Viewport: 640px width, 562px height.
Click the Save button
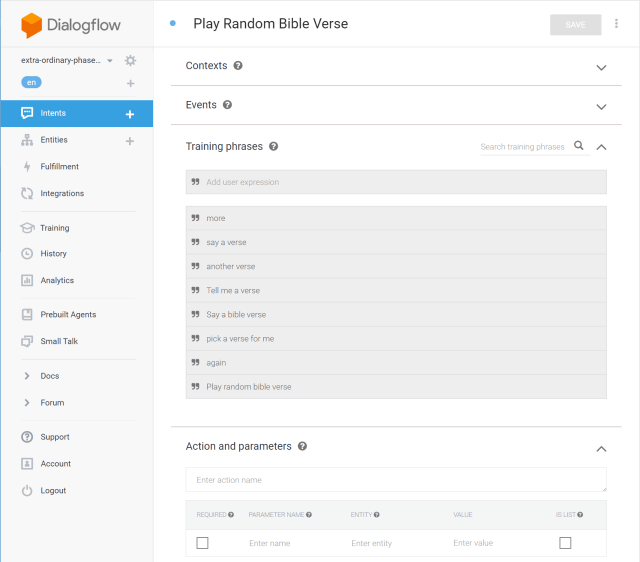click(x=575, y=25)
